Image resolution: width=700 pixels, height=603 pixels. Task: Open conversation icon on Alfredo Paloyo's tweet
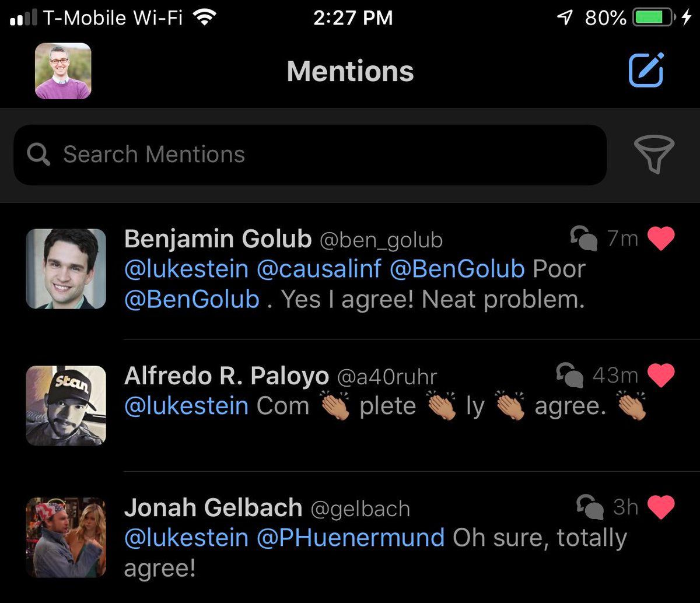click(570, 375)
